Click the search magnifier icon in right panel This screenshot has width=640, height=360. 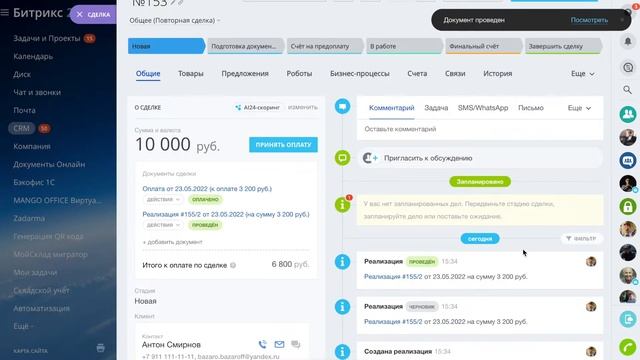tap(627, 89)
